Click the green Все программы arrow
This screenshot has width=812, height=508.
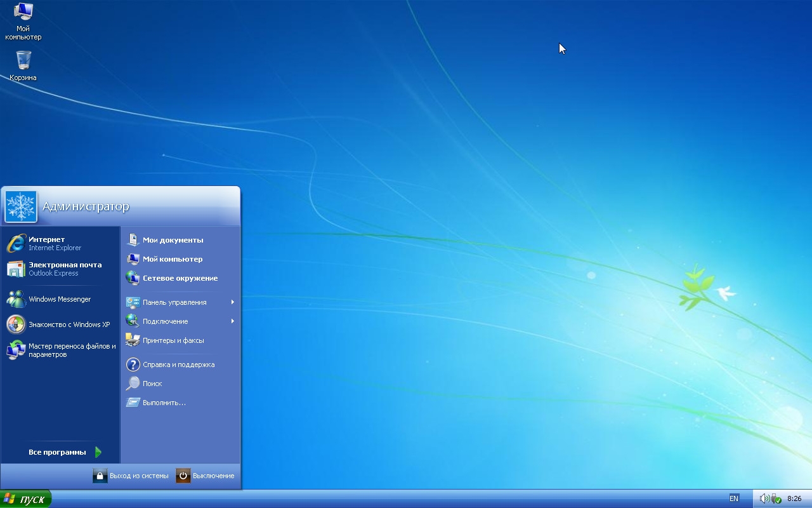[x=98, y=452]
